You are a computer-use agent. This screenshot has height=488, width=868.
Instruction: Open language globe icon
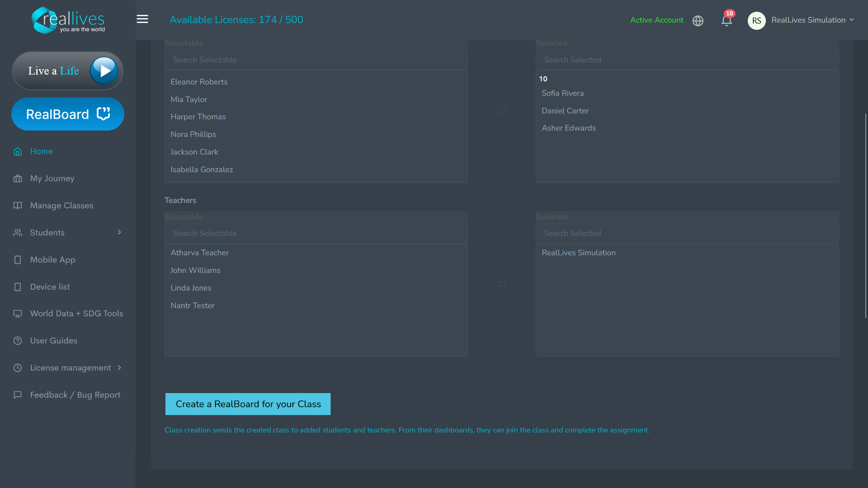(698, 21)
